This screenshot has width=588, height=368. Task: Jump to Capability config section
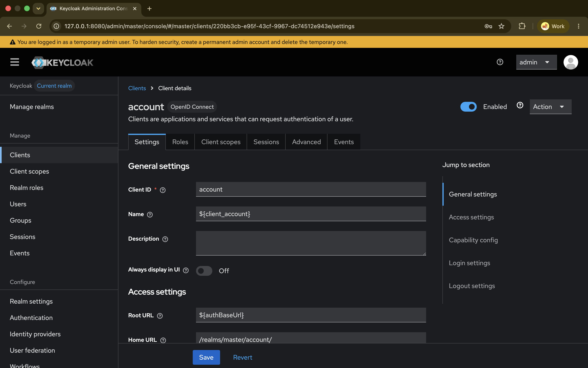(473, 240)
